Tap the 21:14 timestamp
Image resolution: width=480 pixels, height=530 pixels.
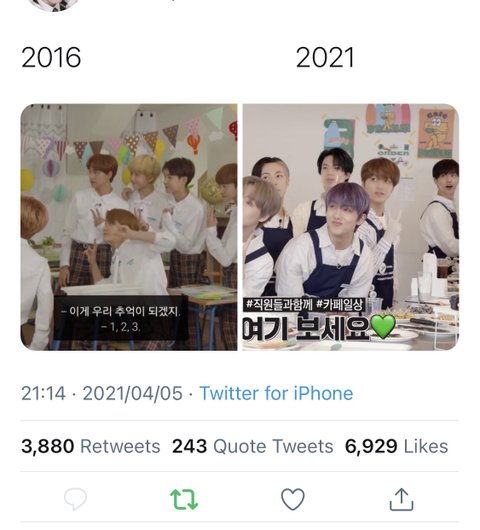(43, 393)
